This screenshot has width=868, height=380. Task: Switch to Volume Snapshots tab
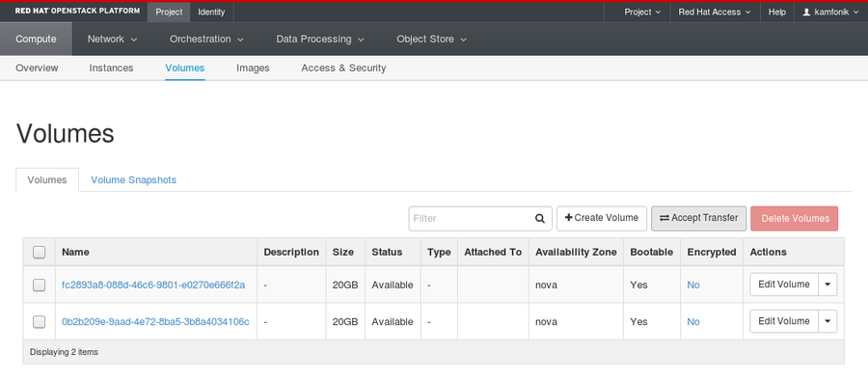click(x=133, y=180)
